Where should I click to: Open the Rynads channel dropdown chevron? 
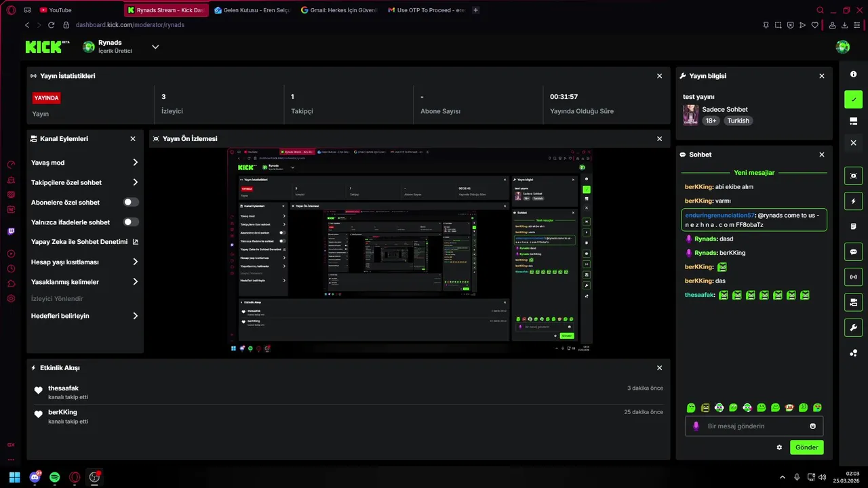155,47
